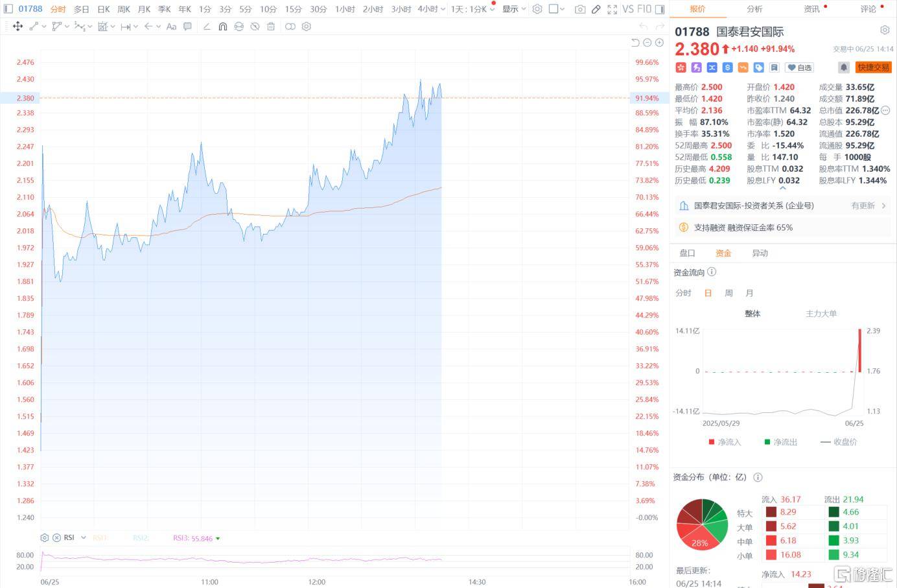The height and width of the screenshot is (588, 897).
Task: Click the camera snapshot icon in top toolbar
Action: pyautogui.click(x=580, y=10)
